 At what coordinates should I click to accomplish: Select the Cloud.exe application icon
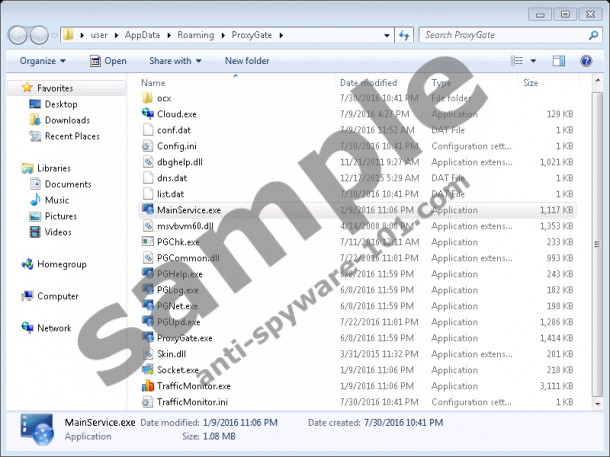point(148,114)
